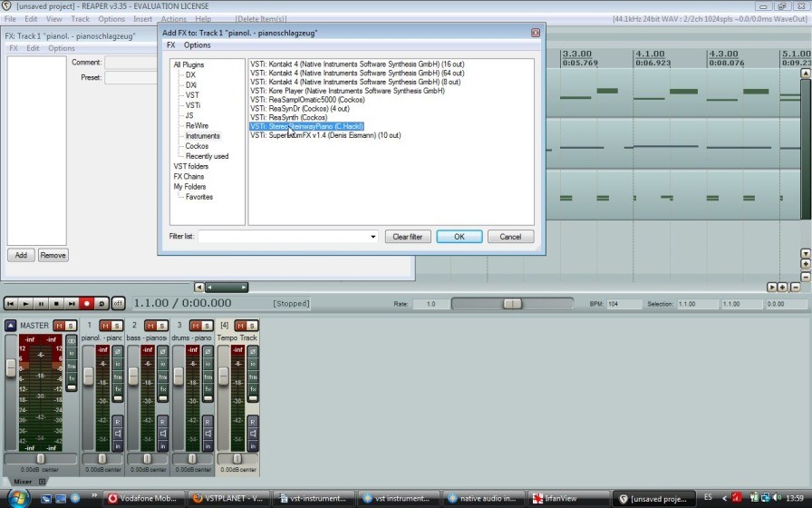This screenshot has width=812, height=508.
Task: Solo track 1 pianol.
Action: pyautogui.click(x=118, y=326)
